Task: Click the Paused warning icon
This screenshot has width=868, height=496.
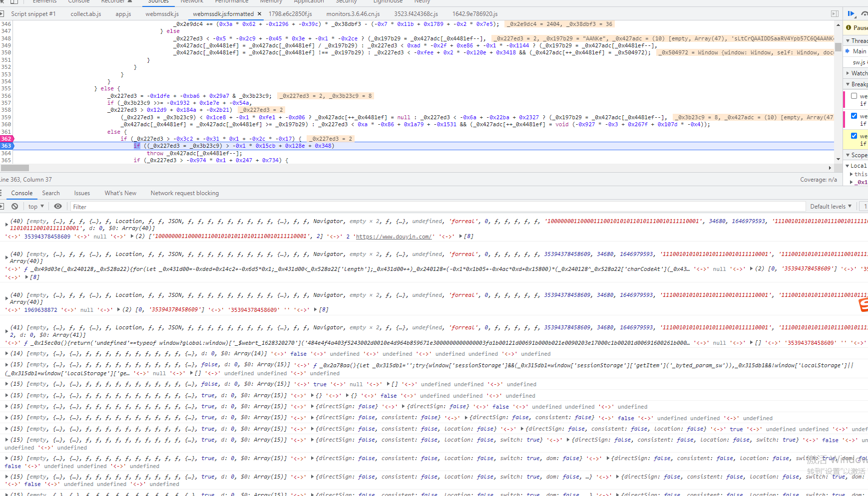Action: [849, 27]
